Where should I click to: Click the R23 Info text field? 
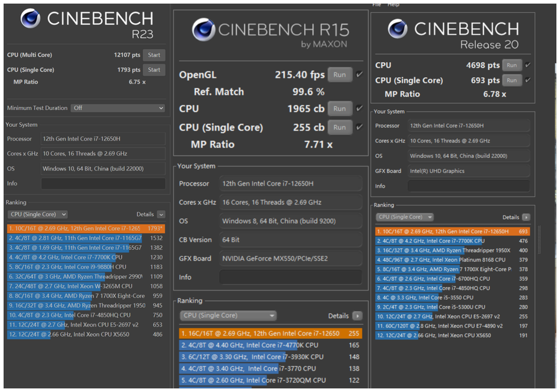click(103, 184)
